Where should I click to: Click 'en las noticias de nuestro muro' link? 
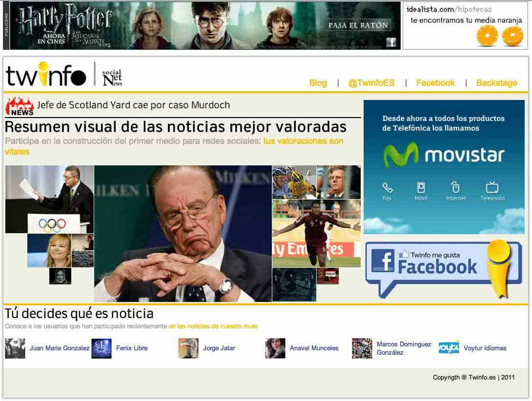point(213,326)
